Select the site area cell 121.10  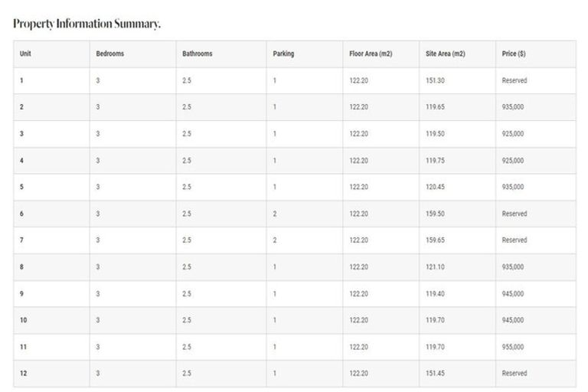436,267
